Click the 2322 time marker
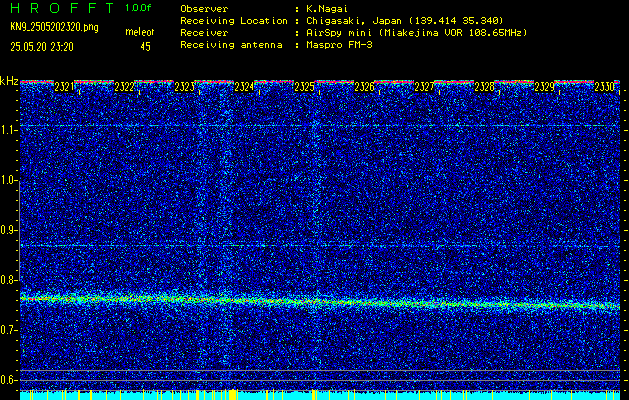The height and width of the screenshot is (400, 629). [x=124, y=87]
